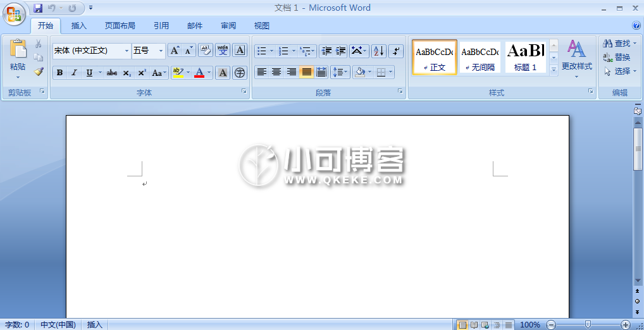The image size is (644, 330).
Task: Align text right
Action: 291,72
